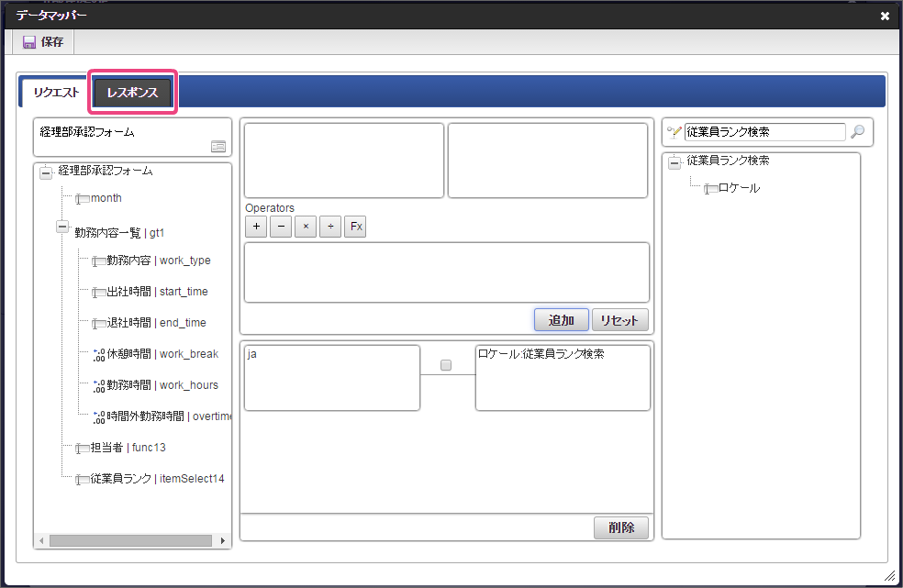The image size is (903, 588).
Task: Click the numeric icon beside 勤務時間 work_hours
Action: pos(99,385)
